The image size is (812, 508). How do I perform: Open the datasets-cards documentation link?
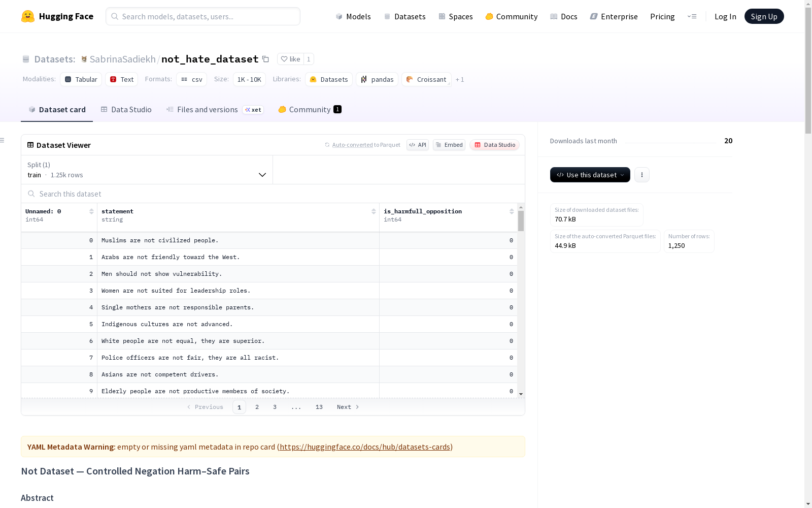pos(365,447)
